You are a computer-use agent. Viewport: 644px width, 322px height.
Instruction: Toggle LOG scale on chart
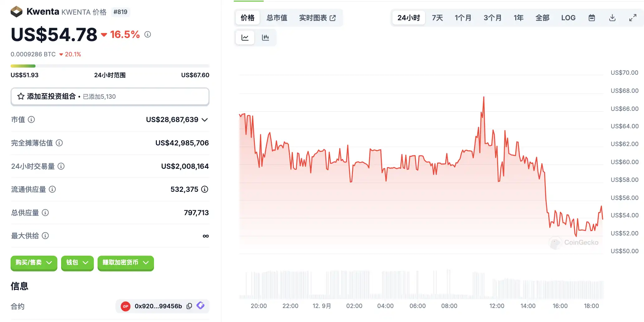[x=568, y=18]
